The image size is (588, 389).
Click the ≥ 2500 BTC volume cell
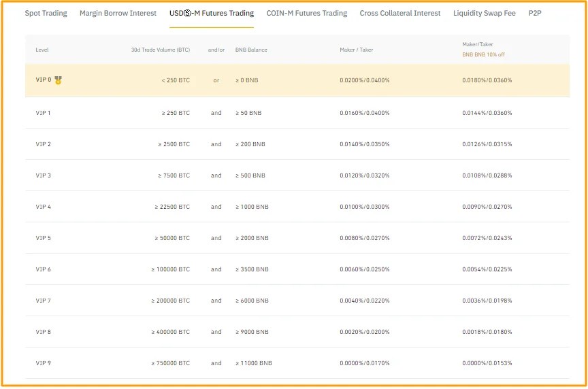(174, 144)
